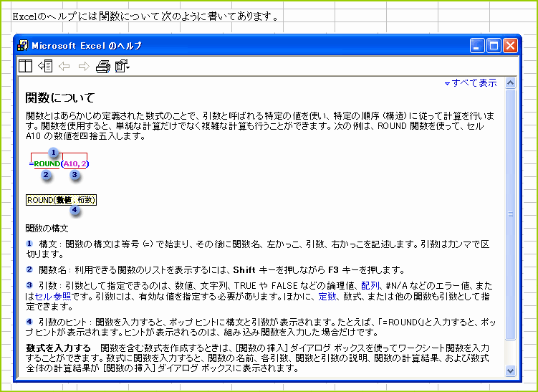The image size is (538, 392).
Task: Open the 定数 hyperlink
Action: tap(327, 296)
